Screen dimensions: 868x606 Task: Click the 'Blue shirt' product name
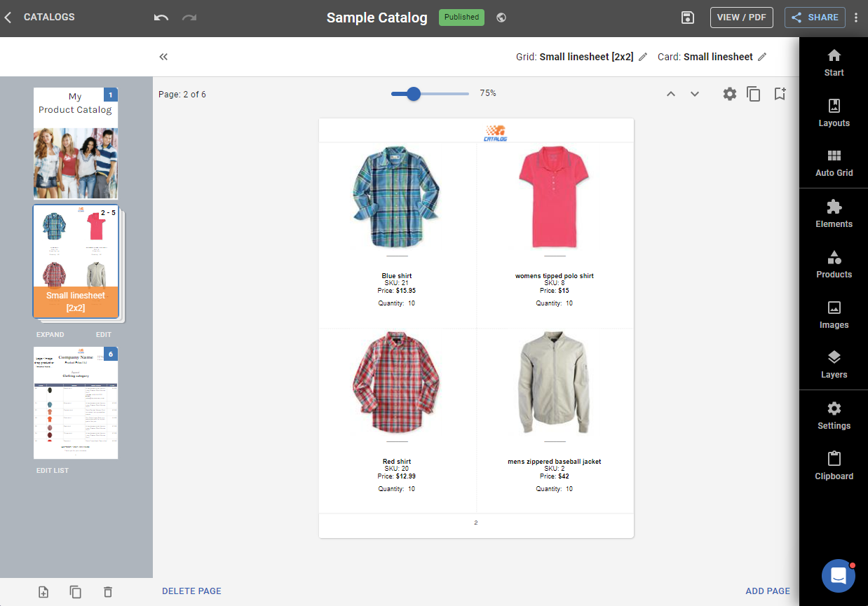click(x=397, y=276)
